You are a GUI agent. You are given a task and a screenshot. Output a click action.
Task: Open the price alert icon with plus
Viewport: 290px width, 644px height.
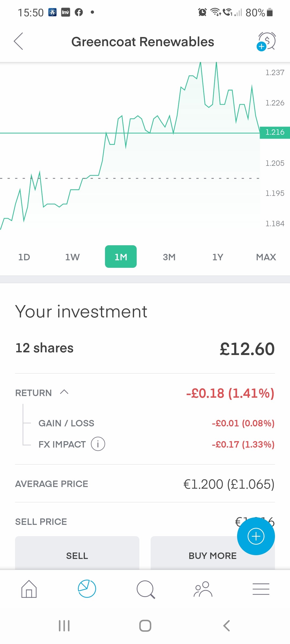(x=266, y=41)
